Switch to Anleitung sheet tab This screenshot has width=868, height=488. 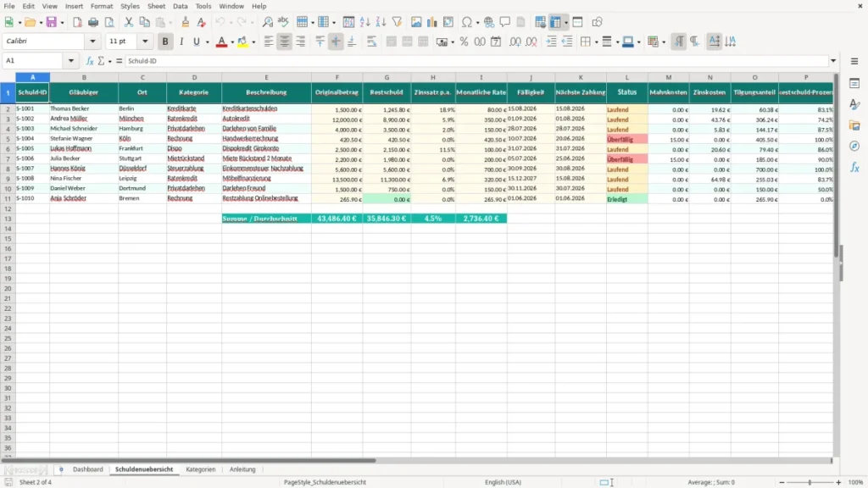(242, 469)
